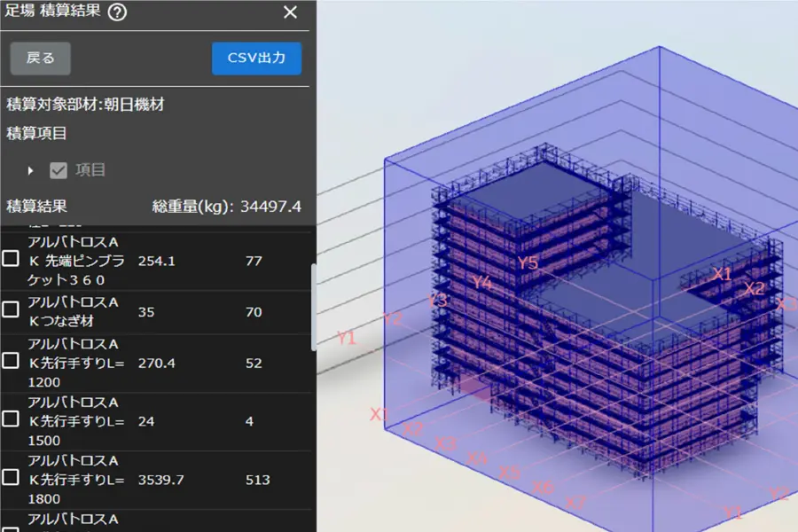The width and height of the screenshot is (798, 532).
Task: Tick the checkbox for アルバトロスAKつなぎ材
Action: coord(11,309)
